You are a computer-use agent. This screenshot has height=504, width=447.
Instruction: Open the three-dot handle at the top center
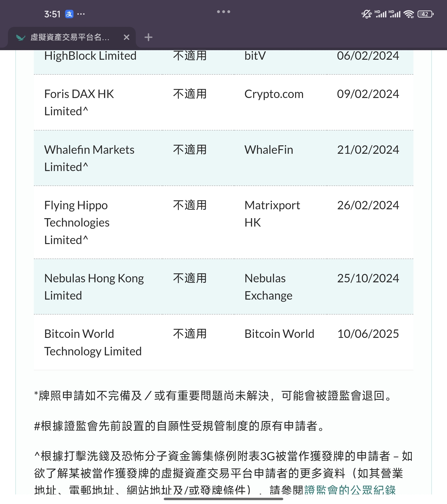point(223,12)
